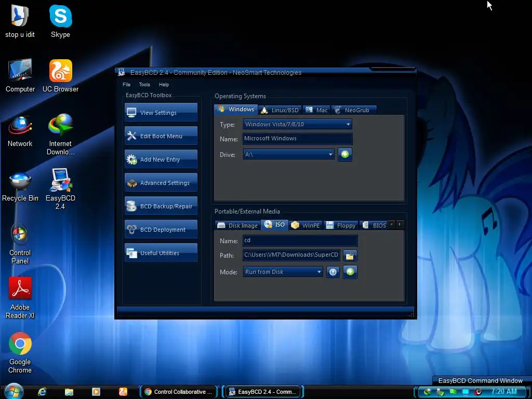Open the Skype desktop shortcut
Viewport: 532px width, 399px height.
pyautogui.click(x=60, y=21)
